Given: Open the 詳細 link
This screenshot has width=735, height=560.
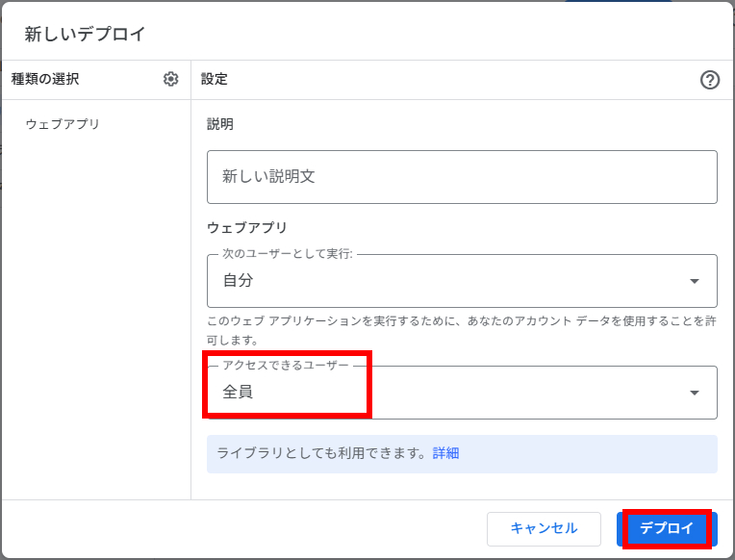Looking at the screenshot, I should (445, 453).
